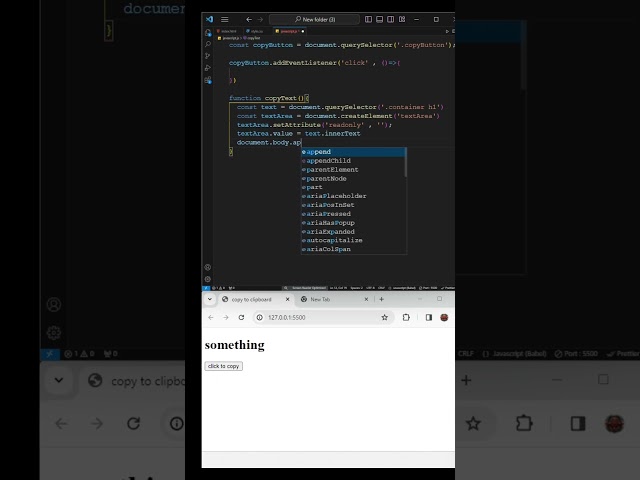The height and width of the screenshot is (480, 640).
Task: Reload the page in Chrome
Action: click(x=241, y=318)
